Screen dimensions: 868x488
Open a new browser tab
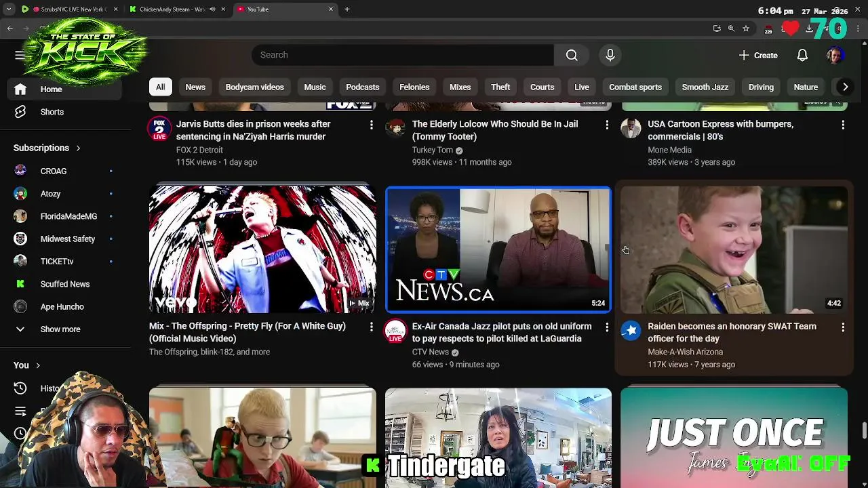[x=347, y=9]
